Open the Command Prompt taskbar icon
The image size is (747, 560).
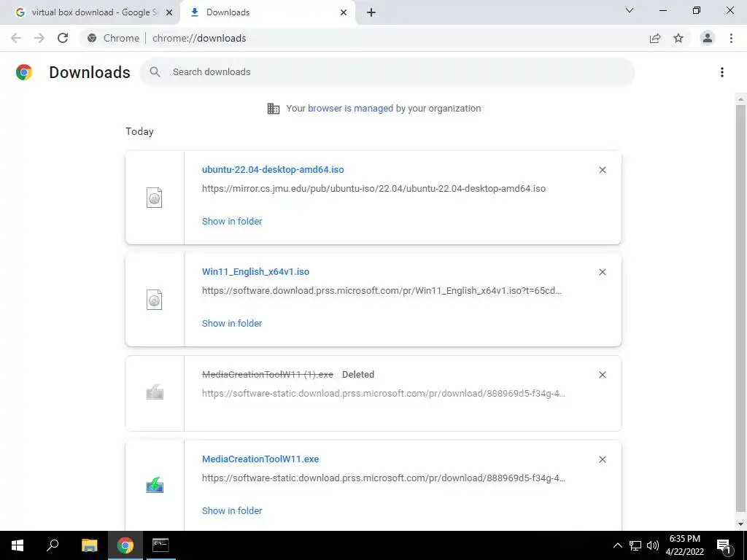(160, 545)
